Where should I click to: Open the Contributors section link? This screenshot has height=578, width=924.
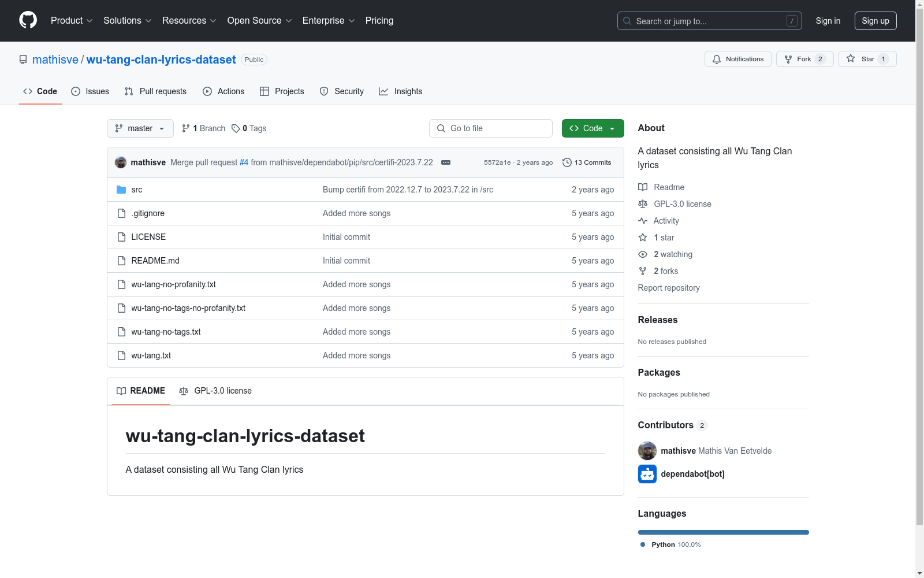click(673, 425)
